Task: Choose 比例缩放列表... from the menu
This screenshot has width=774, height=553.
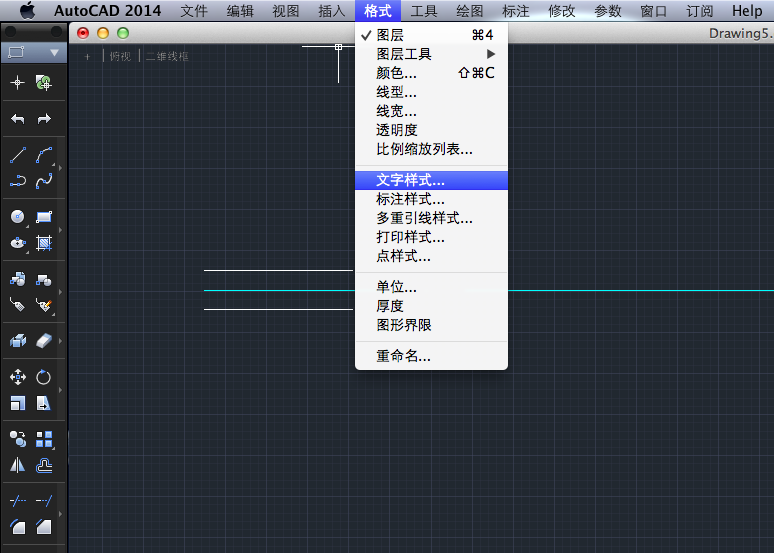Action: point(431,149)
